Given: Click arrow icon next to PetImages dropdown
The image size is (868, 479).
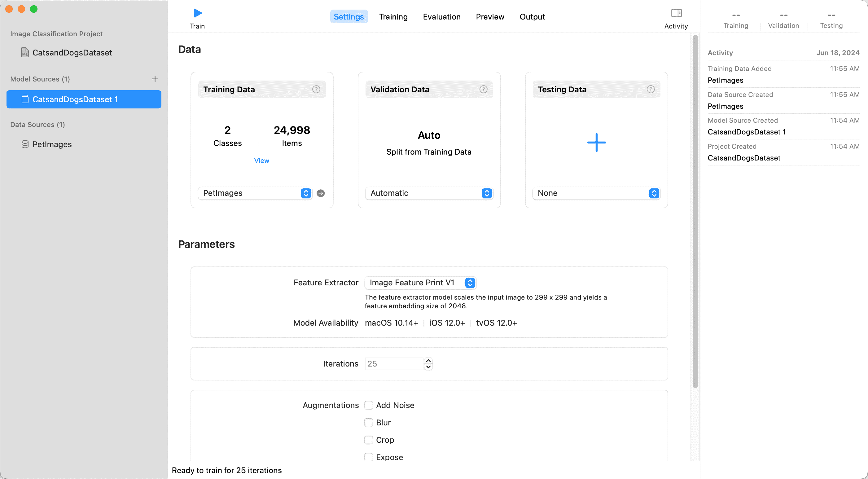Looking at the screenshot, I should point(321,193).
